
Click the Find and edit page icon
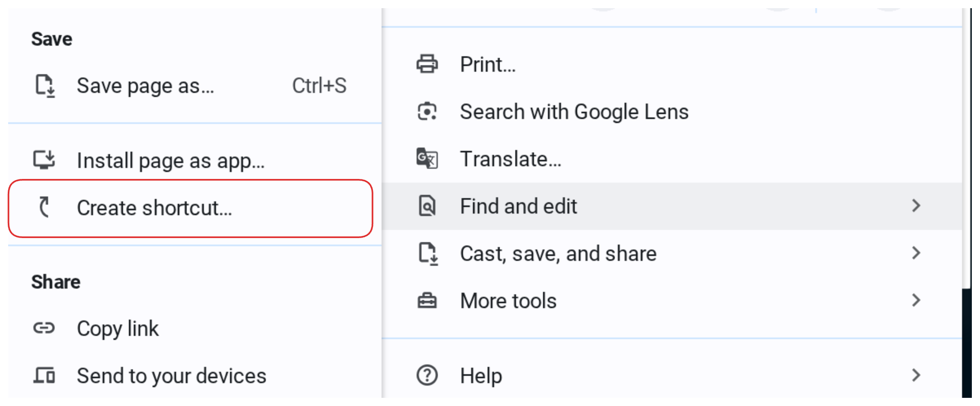pos(427,206)
